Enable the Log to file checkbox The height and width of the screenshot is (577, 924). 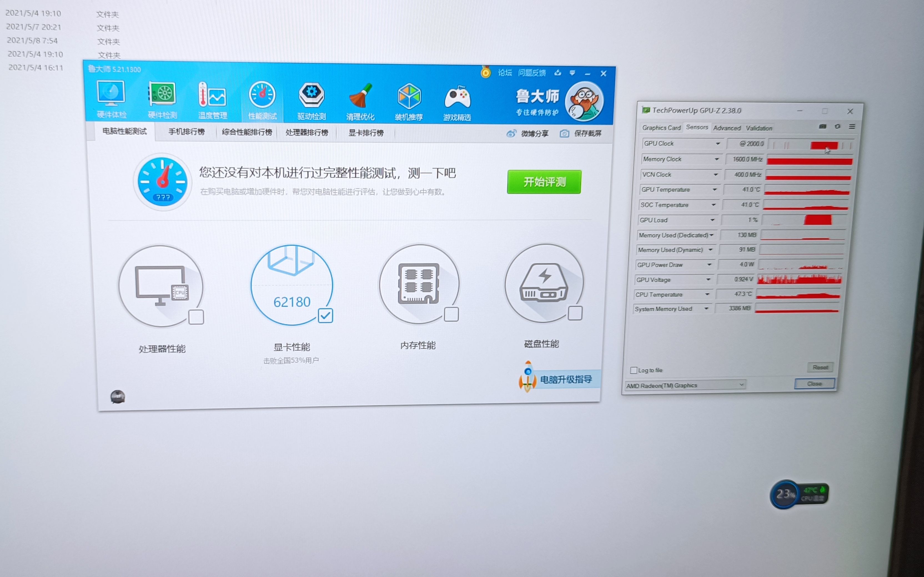[634, 370]
